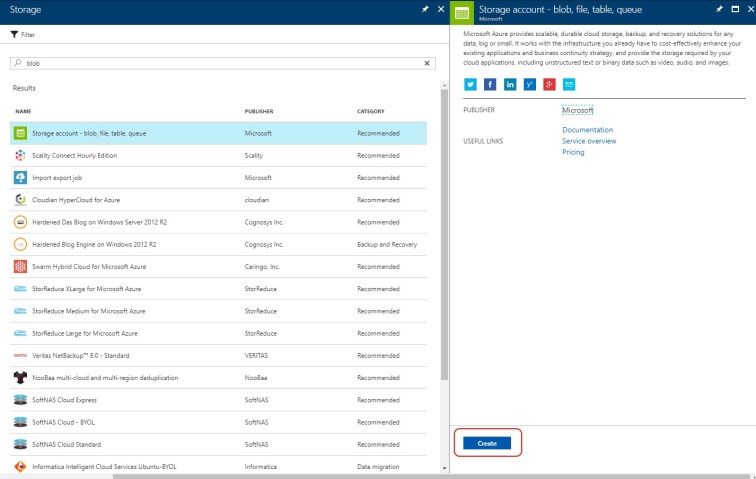Screen dimensions: 756x479
Task: Sort results by the PUBLISHER column
Action: 259,111
